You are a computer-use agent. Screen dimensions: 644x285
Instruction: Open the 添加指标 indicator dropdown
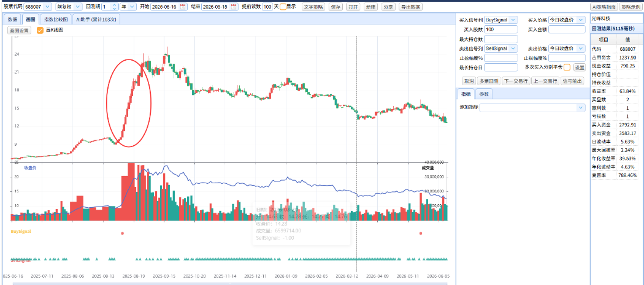[x=532, y=108]
